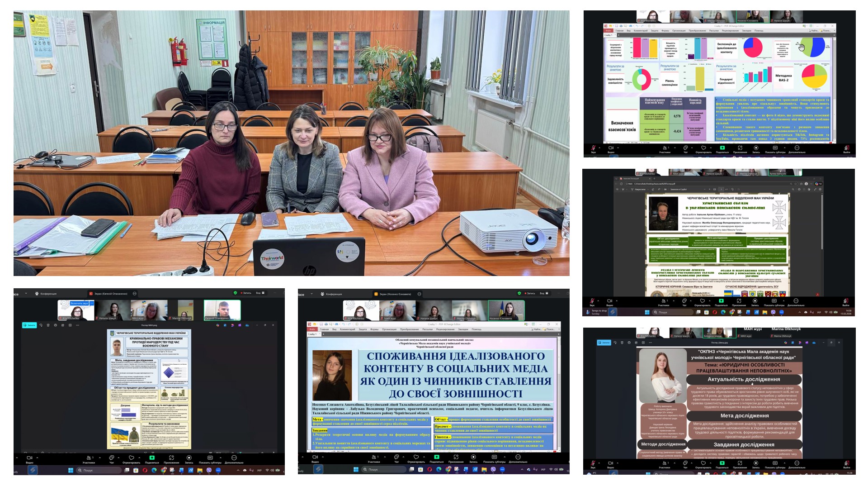Click Отреагировать heart icon in Опанасенко's screen-share window

(x=131, y=458)
